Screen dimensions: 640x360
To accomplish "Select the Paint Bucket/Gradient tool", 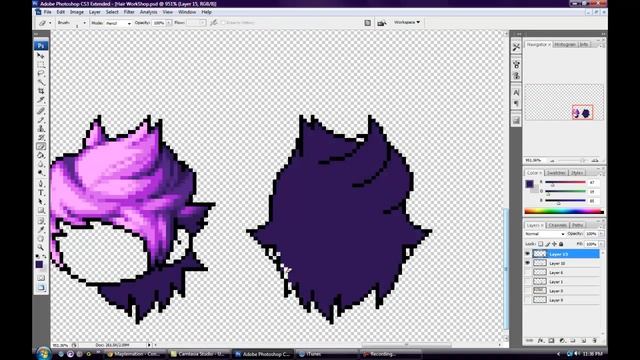I will [41, 156].
